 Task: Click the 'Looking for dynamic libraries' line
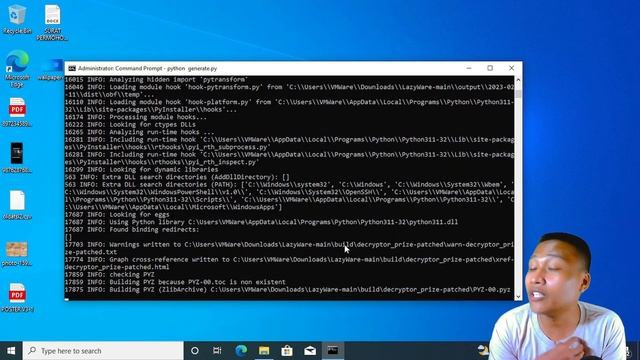(x=141, y=169)
